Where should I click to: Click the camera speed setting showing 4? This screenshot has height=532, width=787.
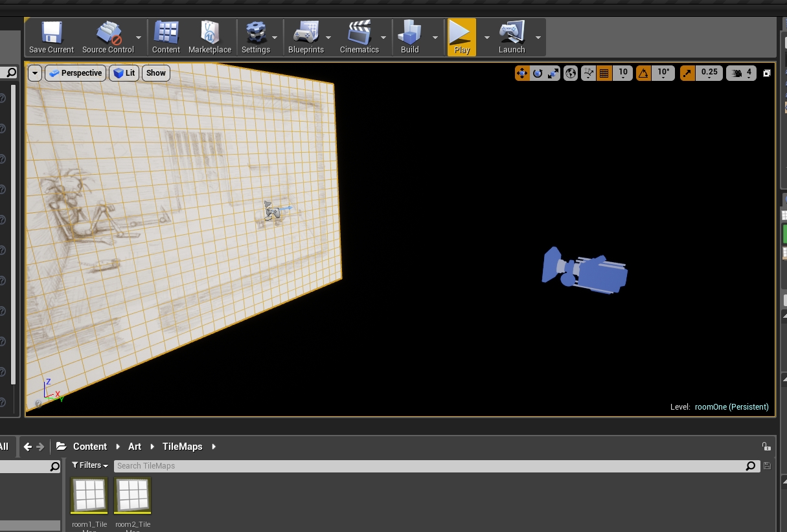pyautogui.click(x=742, y=73)
